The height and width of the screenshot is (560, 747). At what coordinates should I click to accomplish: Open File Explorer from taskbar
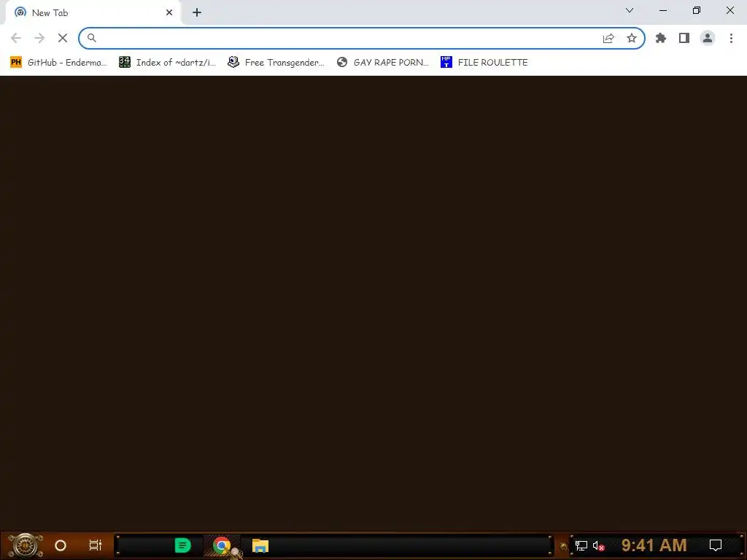(260, 545)
